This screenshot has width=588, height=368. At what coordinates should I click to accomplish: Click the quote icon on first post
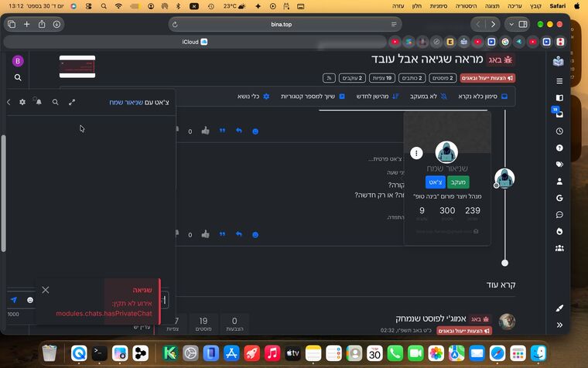coord(222,131)
